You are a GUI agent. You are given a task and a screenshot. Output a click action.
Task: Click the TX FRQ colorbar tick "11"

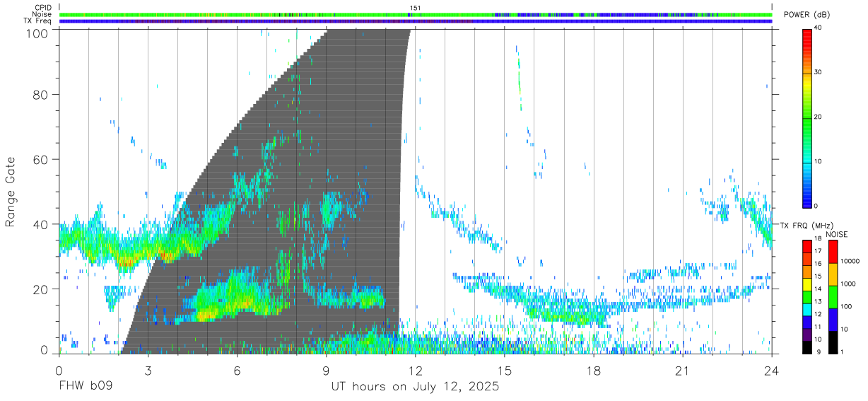click(818, 326)
